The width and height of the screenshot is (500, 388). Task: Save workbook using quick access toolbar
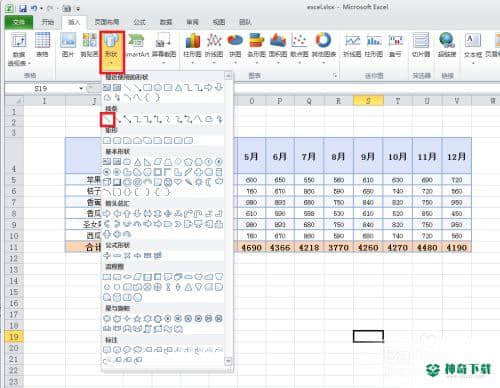(23, 8)
